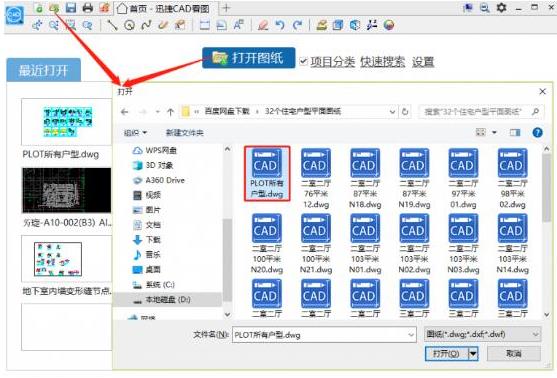Click the navigation pane scroll down arrow
The height and width of the screenshot is (378, 557).
228,314
